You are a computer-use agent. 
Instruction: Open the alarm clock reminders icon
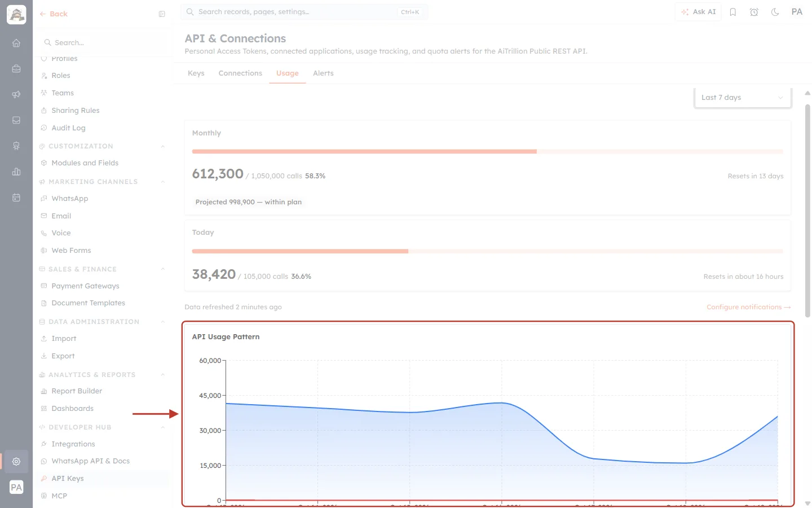coord(754,12)
